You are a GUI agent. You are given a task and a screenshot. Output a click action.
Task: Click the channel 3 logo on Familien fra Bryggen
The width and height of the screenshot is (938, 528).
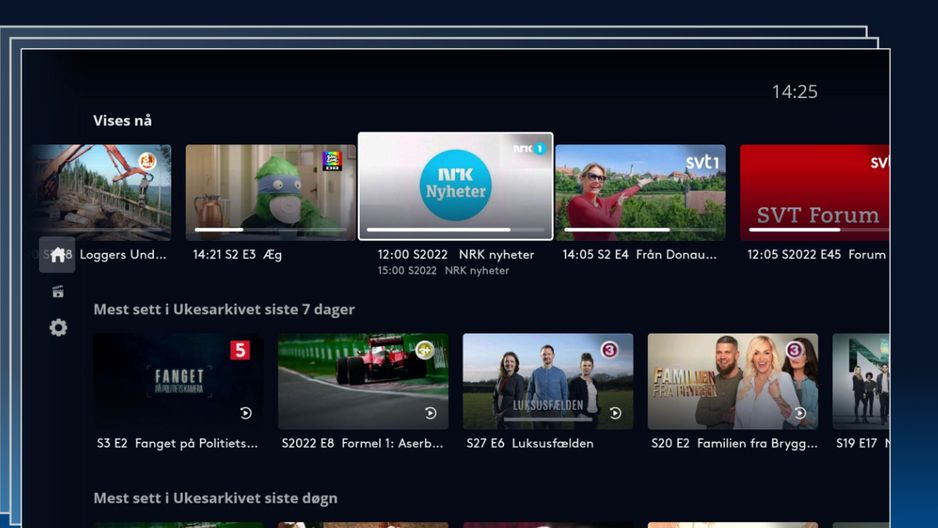(794, 350)
